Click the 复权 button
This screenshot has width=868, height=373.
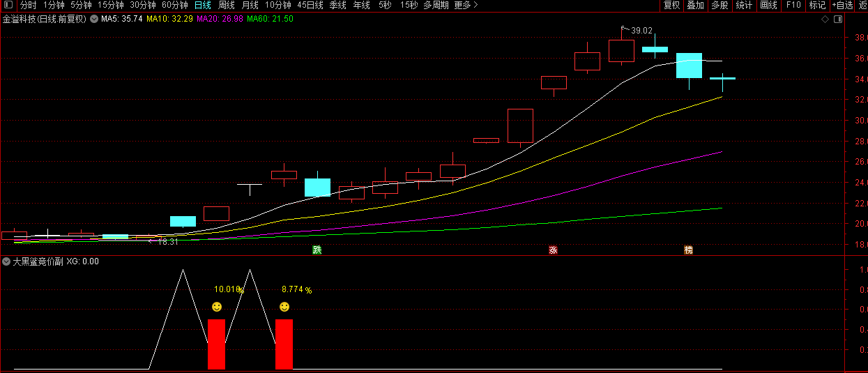click(x=671, y=6)
